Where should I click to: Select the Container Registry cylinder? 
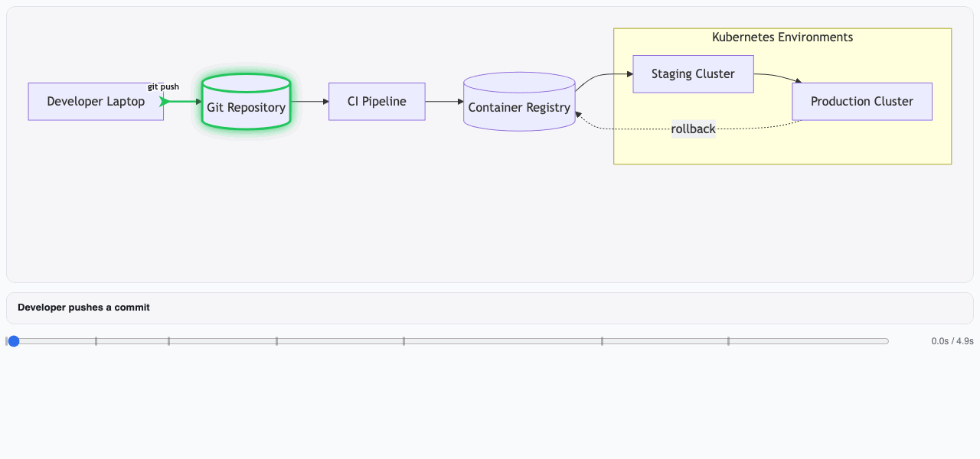point(519,102)
